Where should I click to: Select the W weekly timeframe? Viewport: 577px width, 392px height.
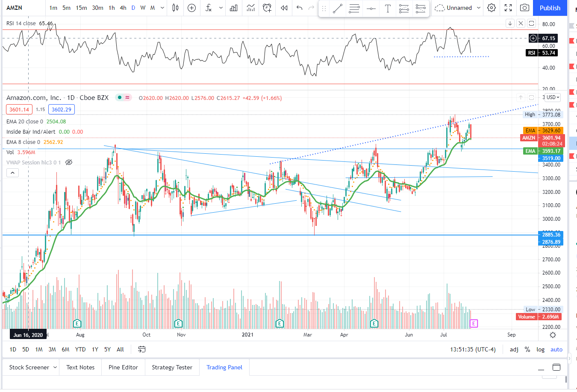coord(143,8)
